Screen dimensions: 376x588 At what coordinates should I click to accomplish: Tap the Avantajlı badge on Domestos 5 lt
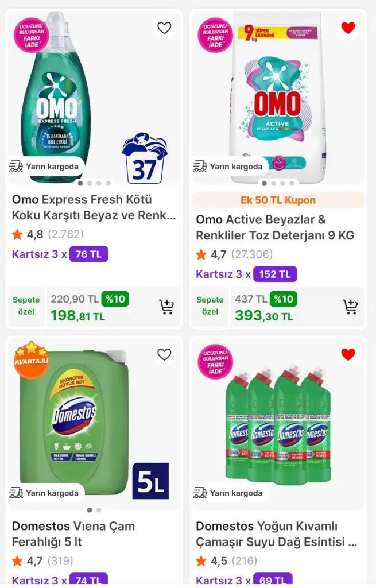[31, 360]
